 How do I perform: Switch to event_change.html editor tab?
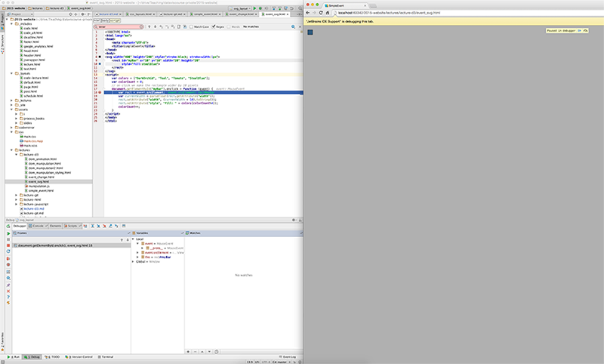[x=241, y=14]
